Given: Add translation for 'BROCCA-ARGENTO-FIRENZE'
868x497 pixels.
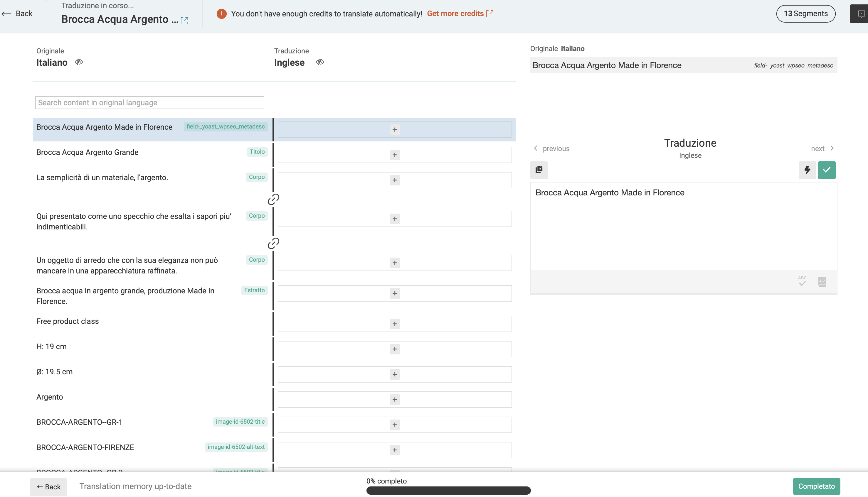Looking at the screenshot, I should [395, 450].
